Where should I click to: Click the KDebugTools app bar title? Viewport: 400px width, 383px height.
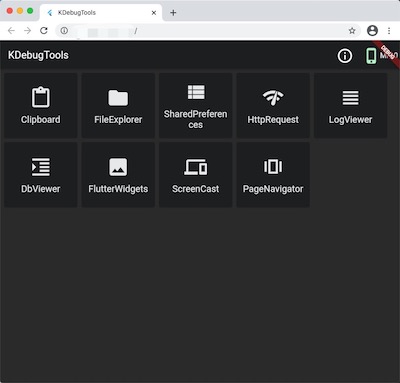[38, 55]
